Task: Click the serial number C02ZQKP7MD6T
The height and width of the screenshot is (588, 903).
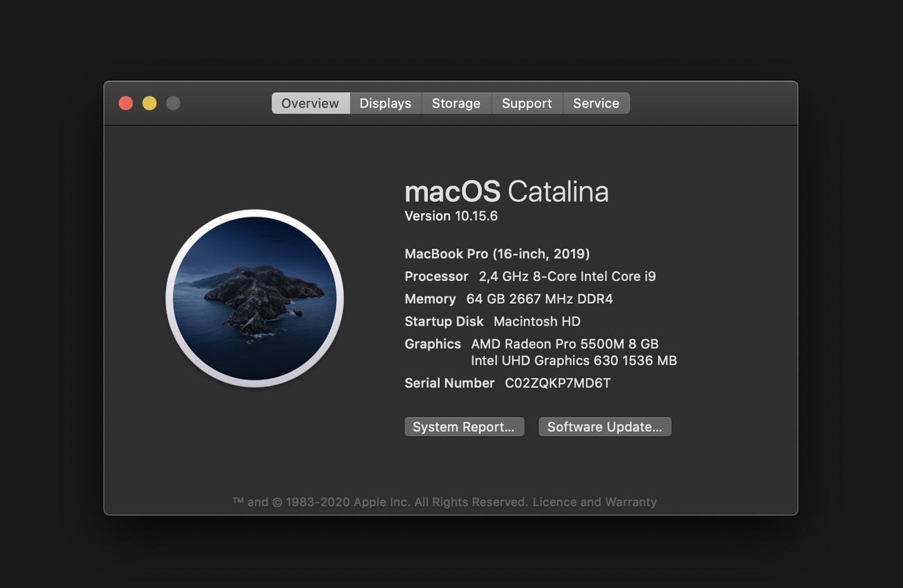Action: (557, 383)
